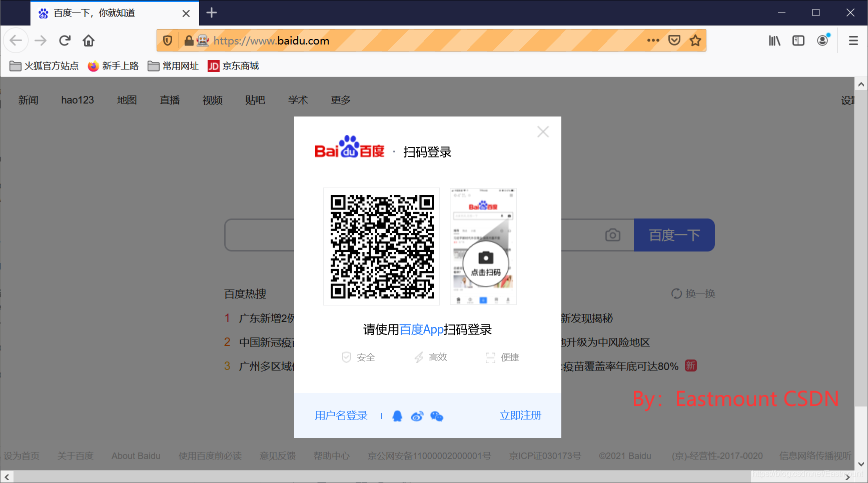Open the Firefox hamburger menu

853,40
